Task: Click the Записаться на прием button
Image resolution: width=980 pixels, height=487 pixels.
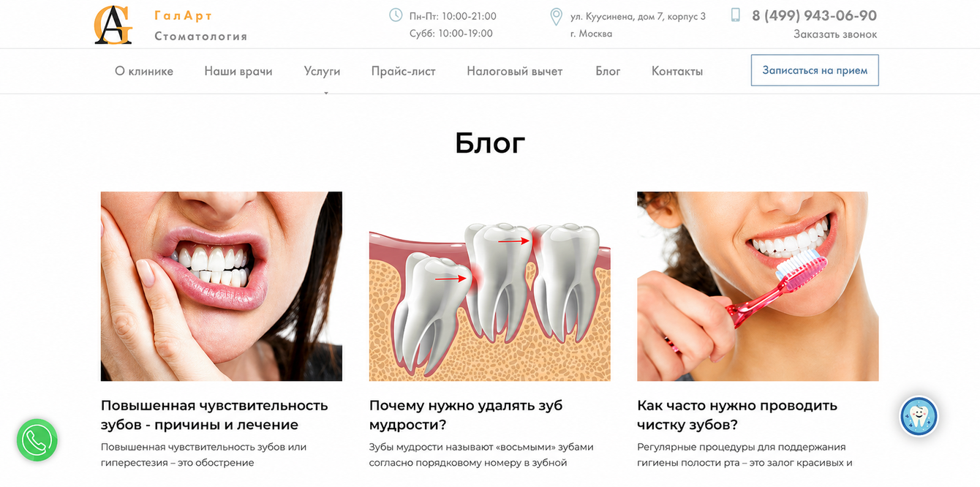Action: (815, 70)
